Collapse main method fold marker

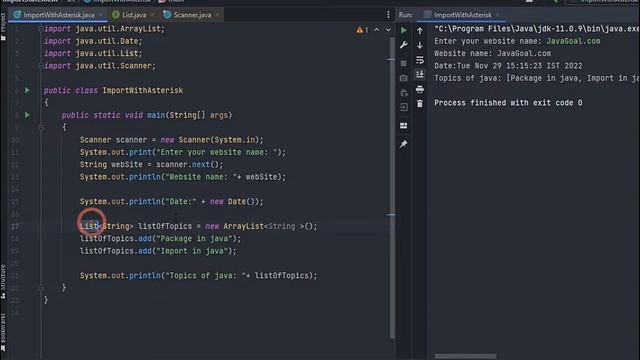click(41, 127)
